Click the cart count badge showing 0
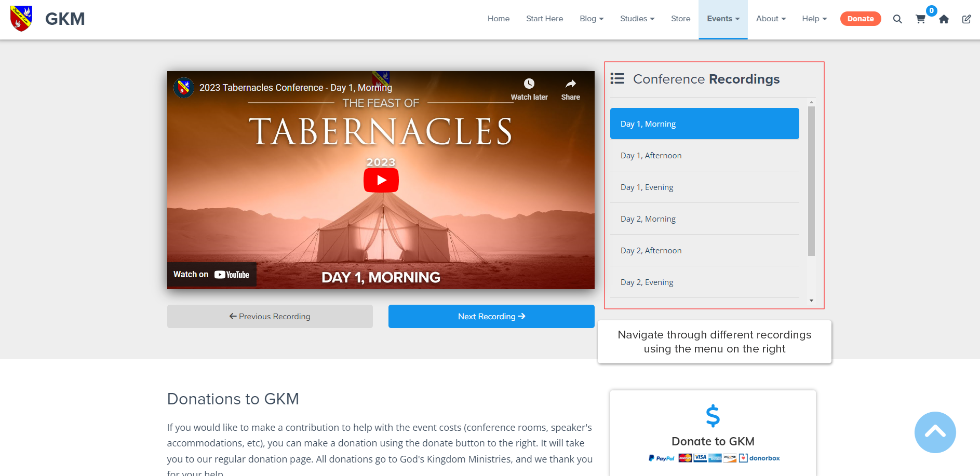 (x=932, y=10)
